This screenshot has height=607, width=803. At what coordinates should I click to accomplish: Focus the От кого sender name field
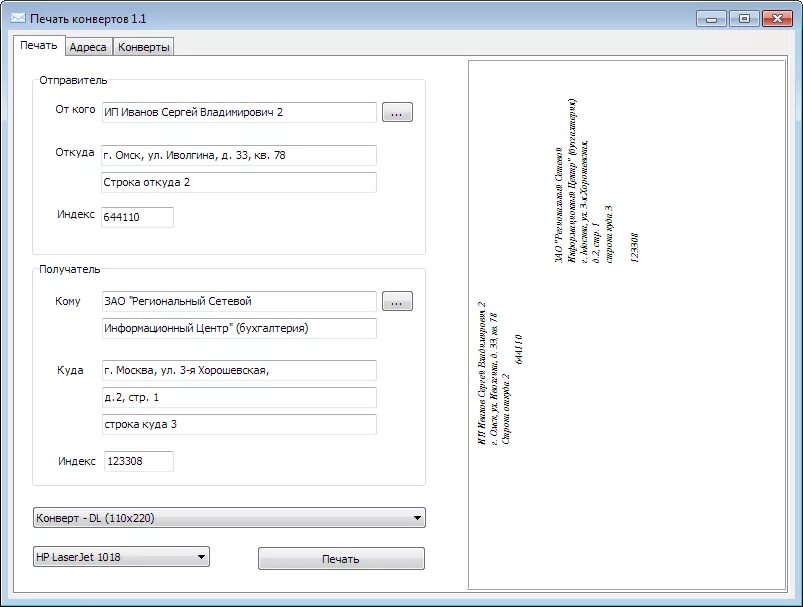[239, 113]
